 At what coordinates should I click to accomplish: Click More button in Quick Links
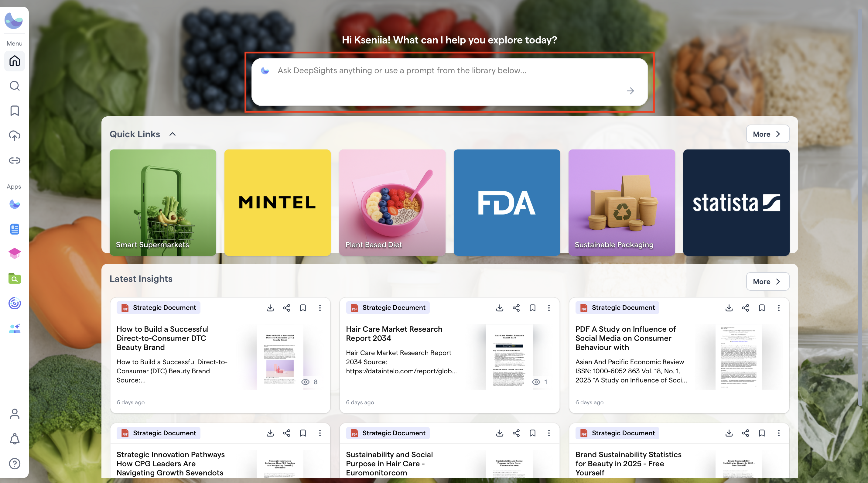[767, 134]
